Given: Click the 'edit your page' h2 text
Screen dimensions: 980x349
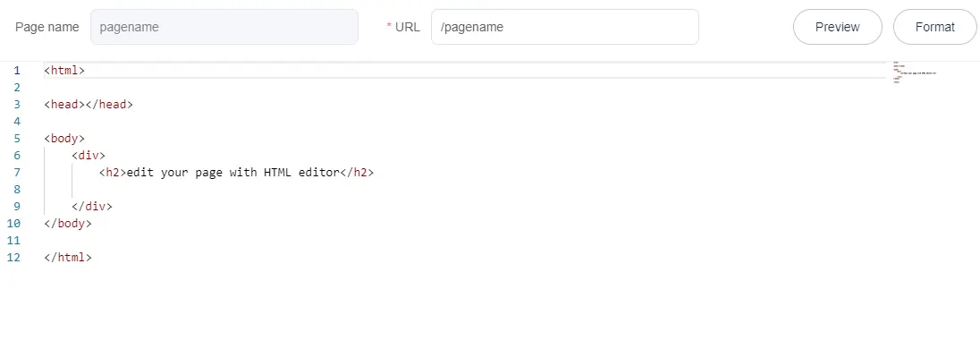Looking at the screenshot, I should [232, 172].
